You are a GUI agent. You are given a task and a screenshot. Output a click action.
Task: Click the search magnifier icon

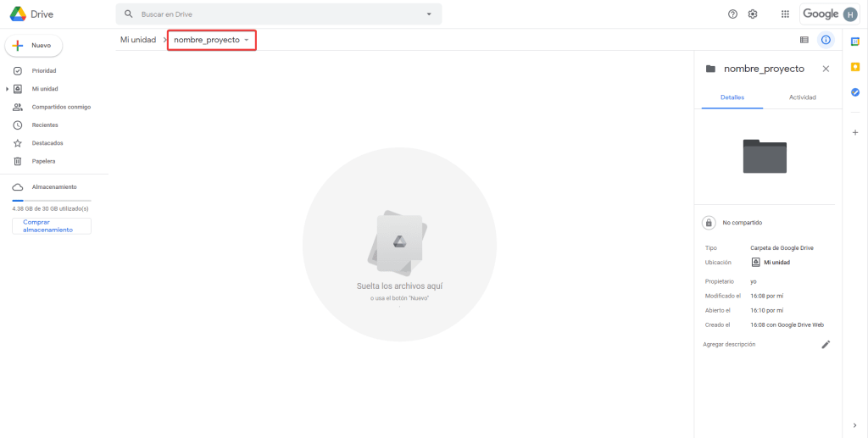tap(129, 14)
